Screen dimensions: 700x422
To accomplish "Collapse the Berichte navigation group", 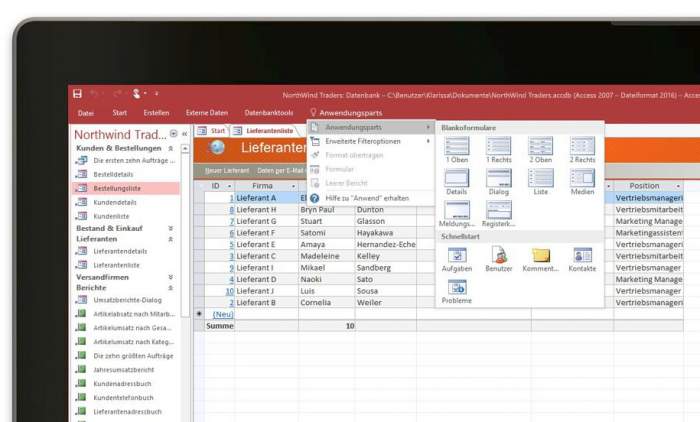I will pyautogui.click(x=171, y=288).
